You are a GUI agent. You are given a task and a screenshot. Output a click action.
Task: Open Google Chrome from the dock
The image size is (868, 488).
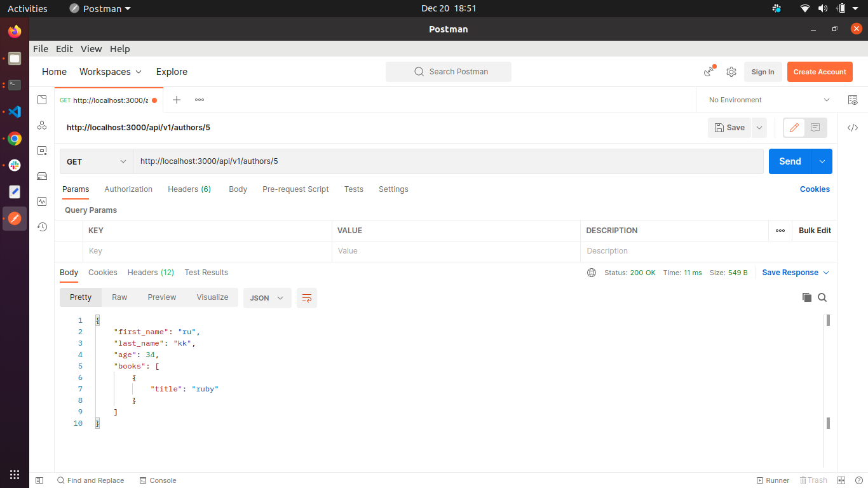(x=15, y=139)
